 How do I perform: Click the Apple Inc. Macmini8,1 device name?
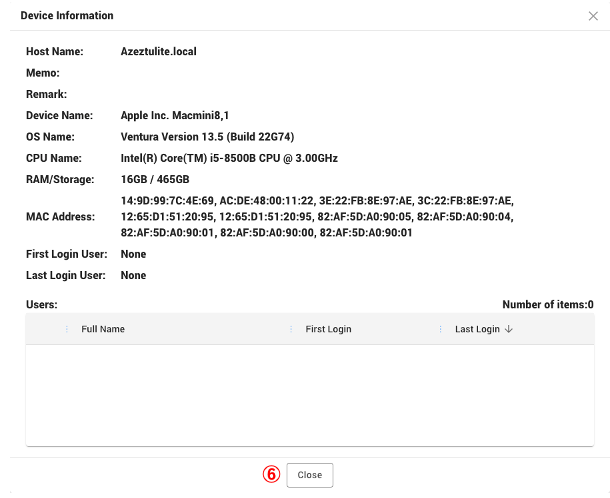pyautogui.click(x=176, y=115)
